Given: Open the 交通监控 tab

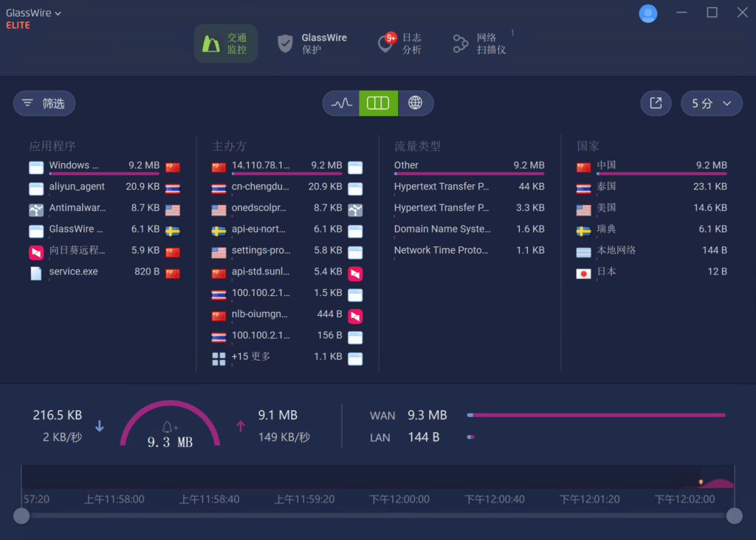Looking at the screenshot, I should pyautogui.click(x=225, y=44).
